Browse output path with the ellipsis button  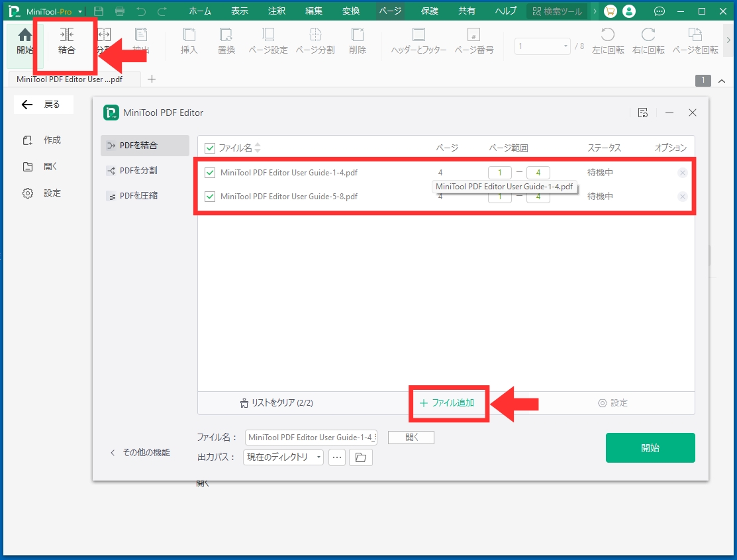pos(337,457)
